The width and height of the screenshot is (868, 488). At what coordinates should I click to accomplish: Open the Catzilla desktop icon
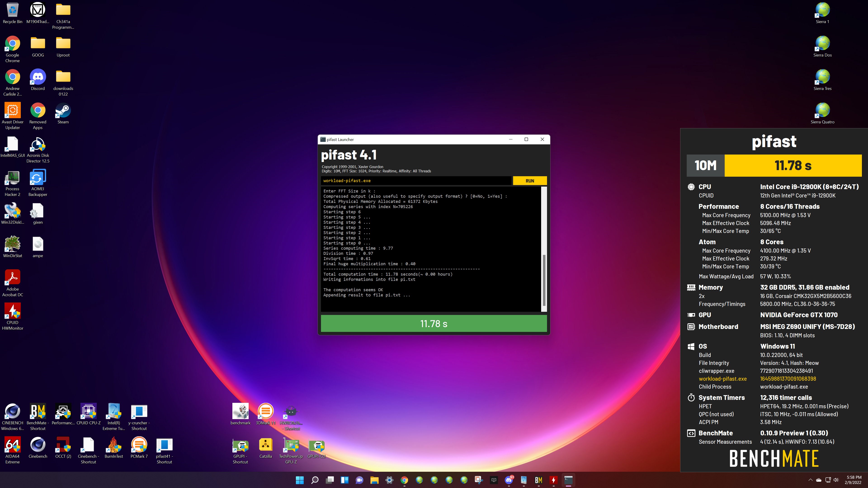click(x=266, y=448)
